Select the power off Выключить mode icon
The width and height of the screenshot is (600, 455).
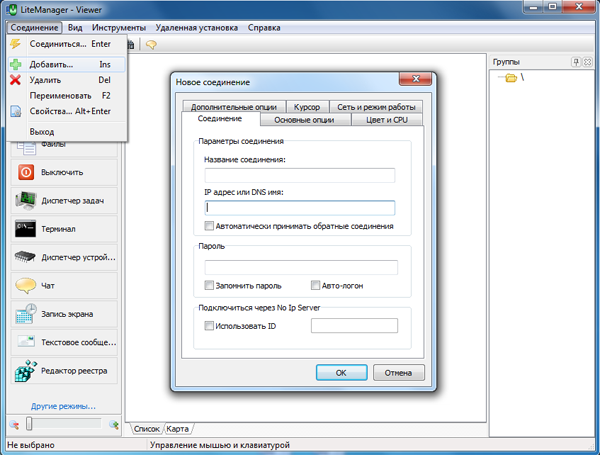point(26,172)
